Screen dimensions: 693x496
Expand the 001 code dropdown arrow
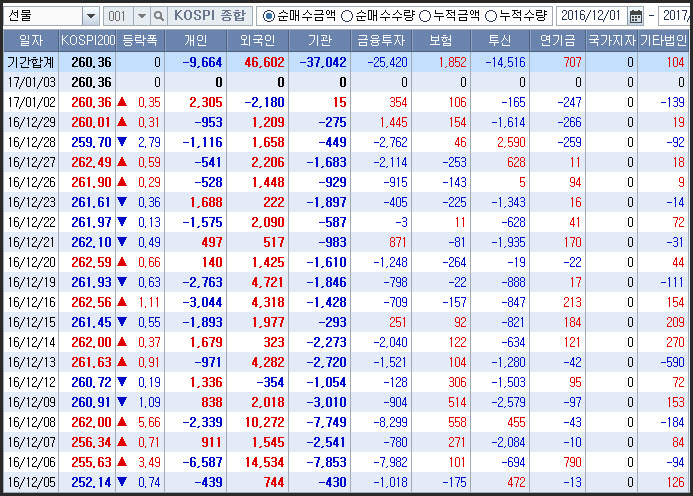coord(142,16)
